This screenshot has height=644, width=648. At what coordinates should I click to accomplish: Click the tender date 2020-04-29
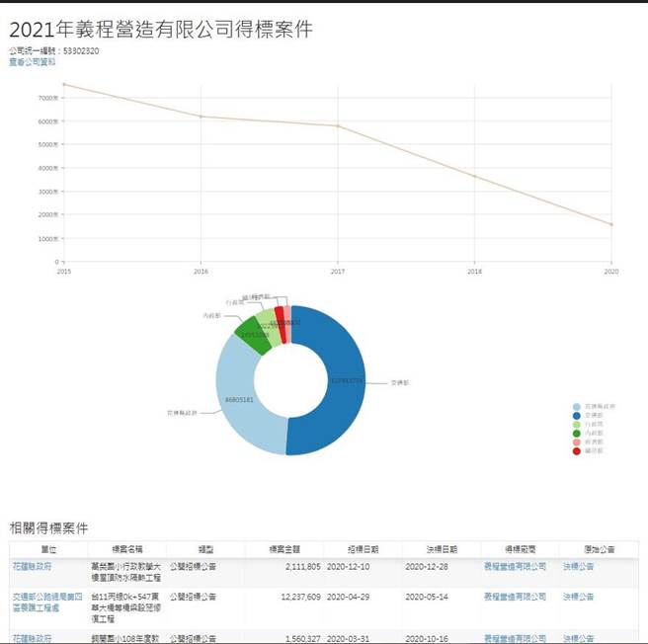pyautogui.click(x=348, y=597)
